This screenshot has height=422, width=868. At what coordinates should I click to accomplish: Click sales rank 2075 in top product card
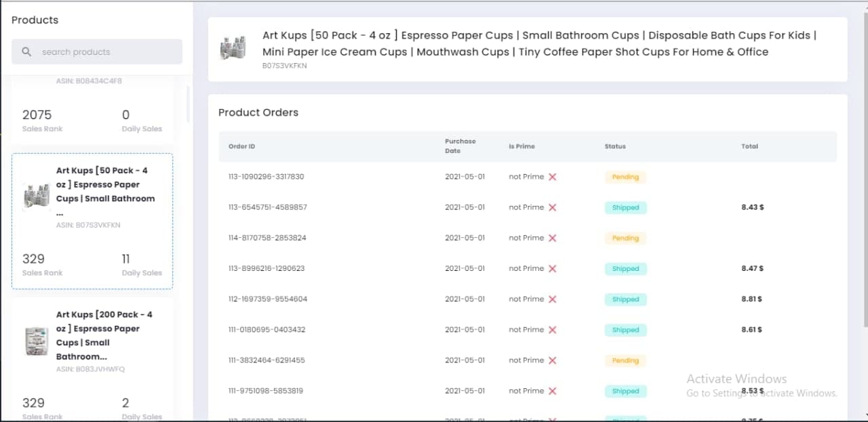click(37, 115)
